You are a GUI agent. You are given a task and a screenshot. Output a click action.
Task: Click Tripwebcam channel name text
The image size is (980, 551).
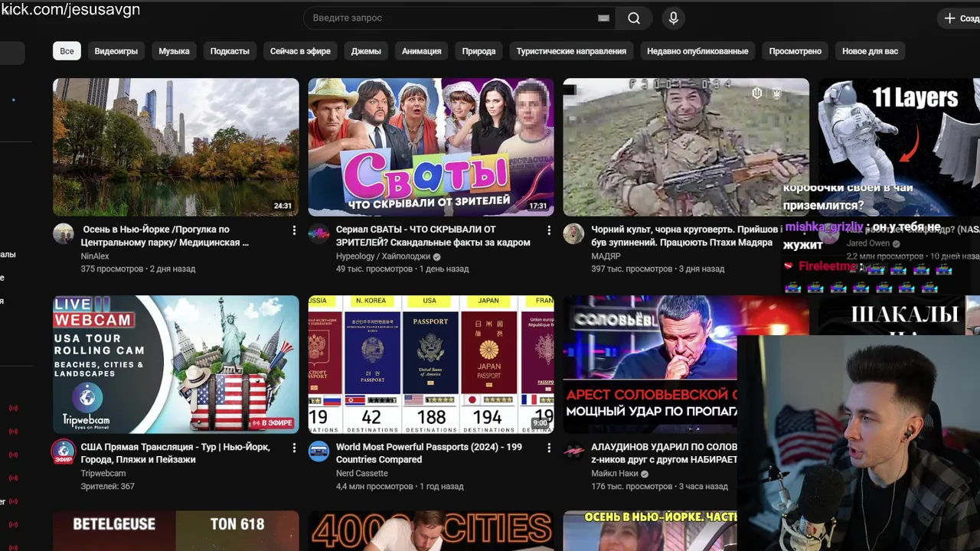click(103, 474)
